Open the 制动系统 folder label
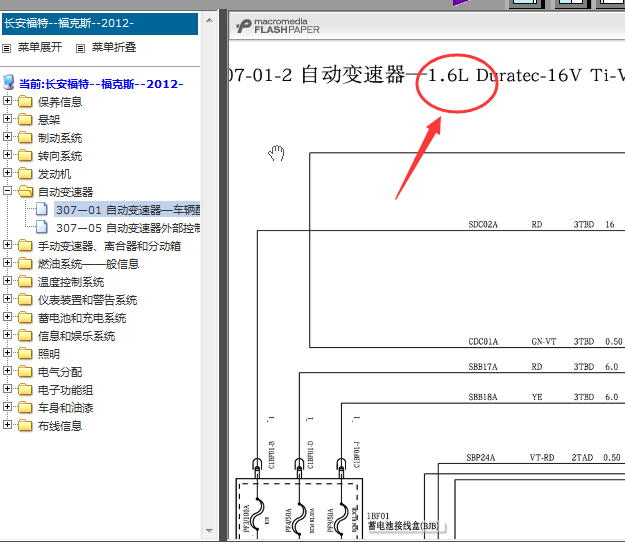 (60, 138)
